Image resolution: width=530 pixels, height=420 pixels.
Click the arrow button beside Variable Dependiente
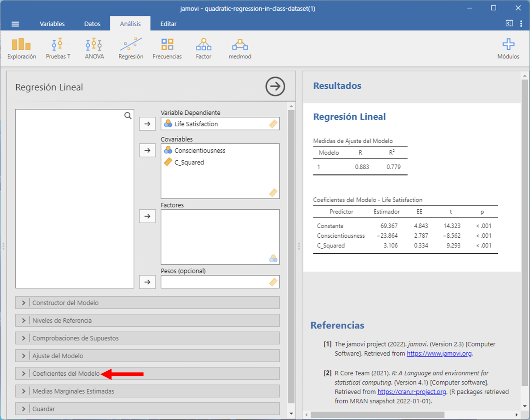[147, 124]
